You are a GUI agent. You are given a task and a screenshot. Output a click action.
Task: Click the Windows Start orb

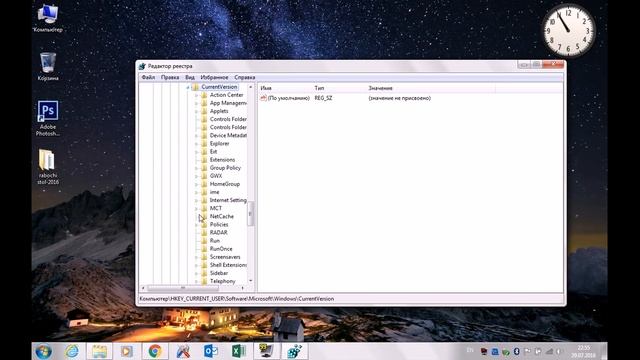43,351
